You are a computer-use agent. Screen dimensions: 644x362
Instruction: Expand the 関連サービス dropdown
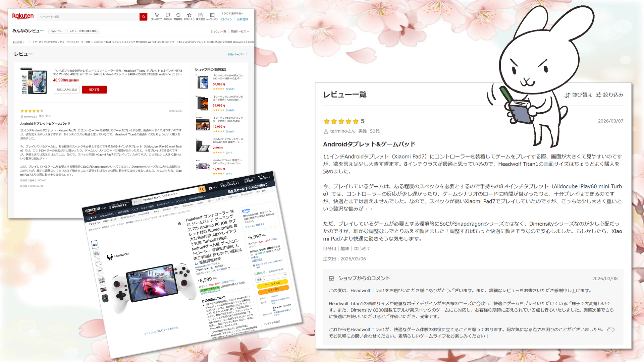(240, 32)
